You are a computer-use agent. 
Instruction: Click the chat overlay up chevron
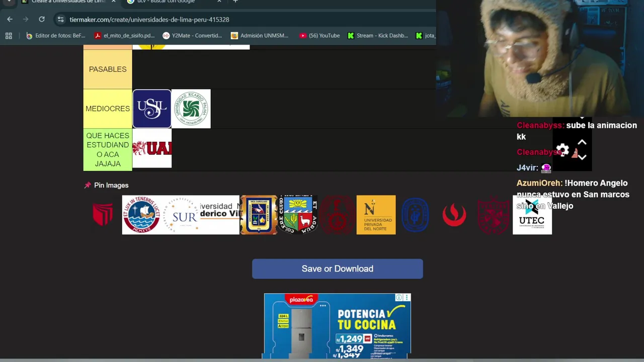[582, 143]
